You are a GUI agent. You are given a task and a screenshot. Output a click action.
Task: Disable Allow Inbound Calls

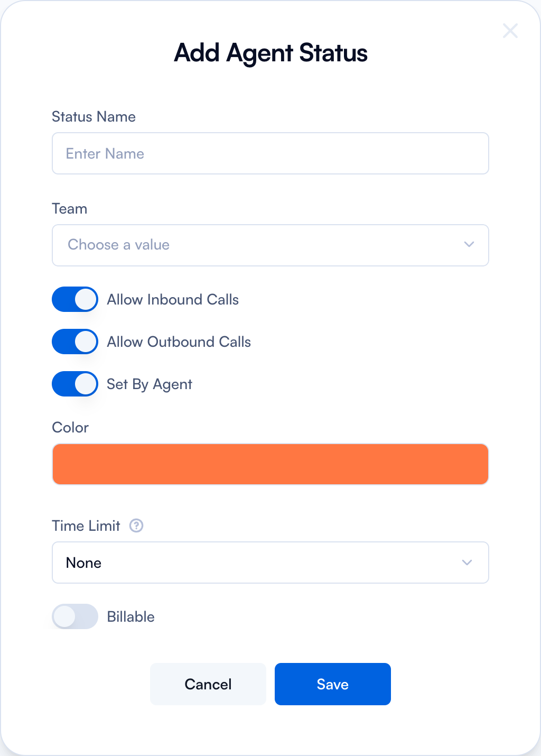74,299
